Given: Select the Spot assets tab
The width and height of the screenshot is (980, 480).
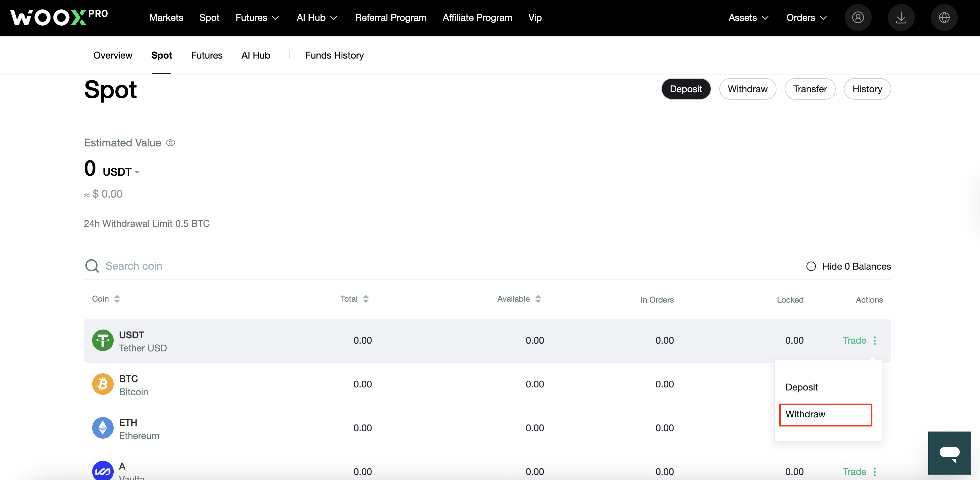Looking at the screenshot, I should click(162, 55).
